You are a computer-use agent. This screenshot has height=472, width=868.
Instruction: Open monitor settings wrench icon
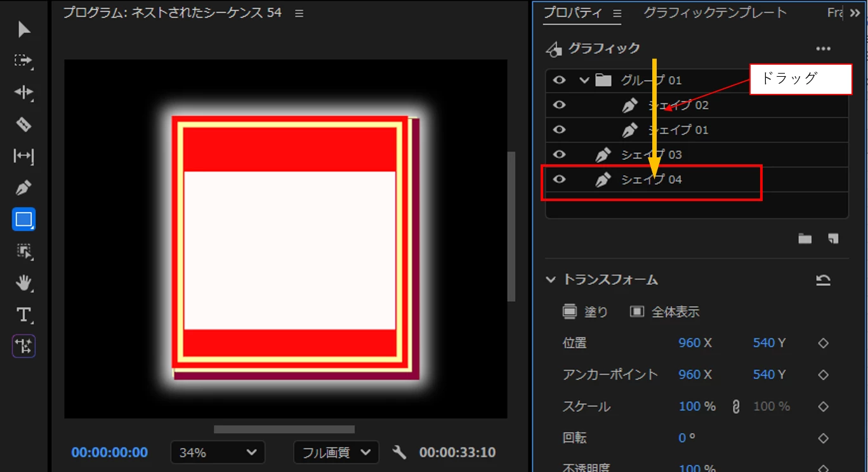point(399,452)
